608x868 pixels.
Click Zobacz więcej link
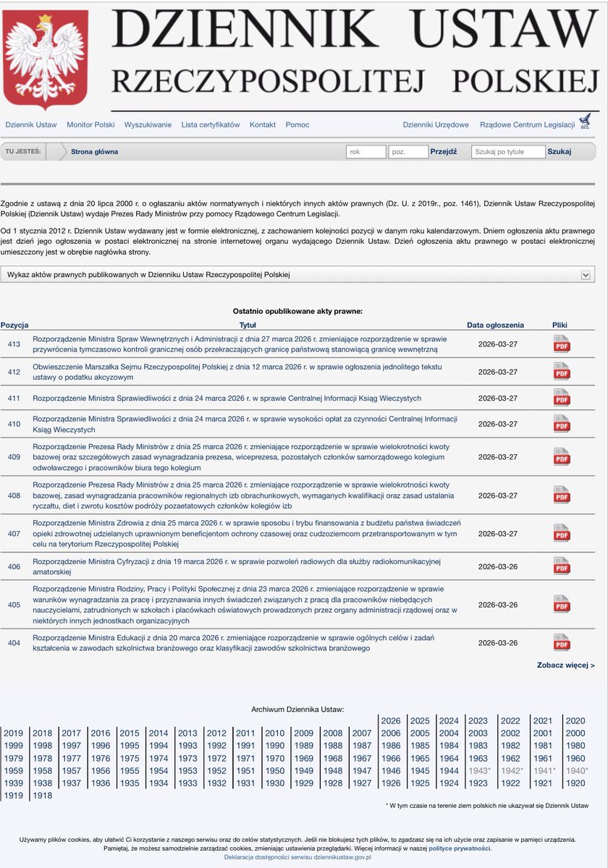566,665
